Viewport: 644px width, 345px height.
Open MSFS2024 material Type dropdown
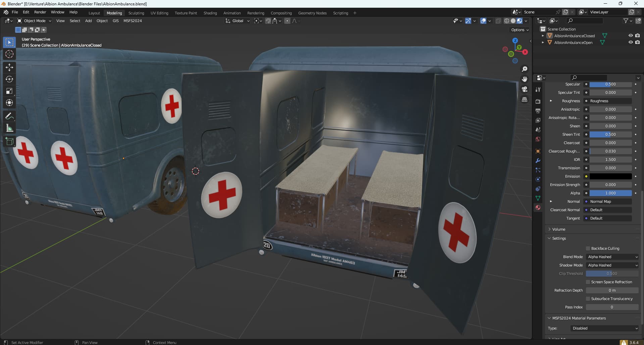click(x=604, y=328)
